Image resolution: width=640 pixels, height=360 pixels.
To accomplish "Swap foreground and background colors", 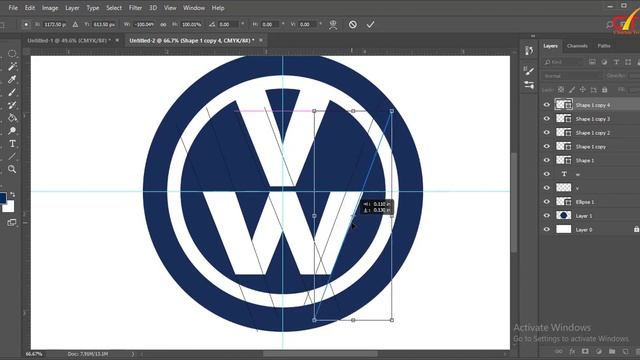I will tap(13, 195).
